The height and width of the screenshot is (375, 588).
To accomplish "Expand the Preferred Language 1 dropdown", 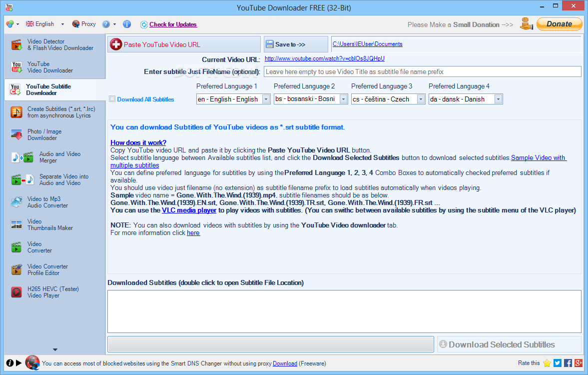I will pyautogui.click(x=266, y=99).
